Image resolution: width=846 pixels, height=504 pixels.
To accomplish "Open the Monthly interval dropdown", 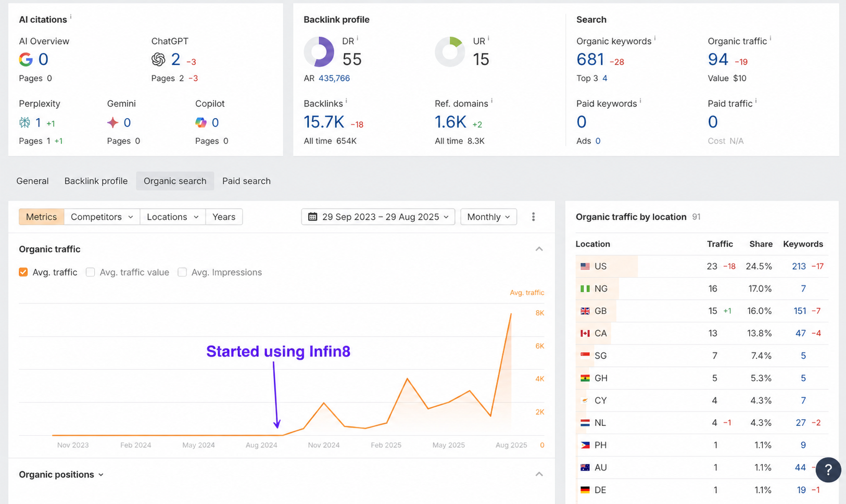I will [x=489, y=217].
